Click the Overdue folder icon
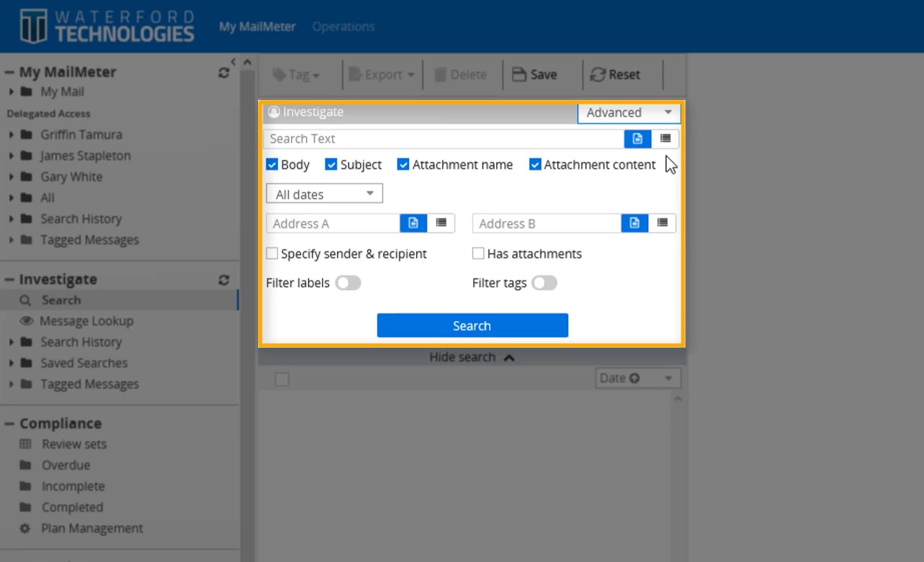Screen dimensions: 924x562 pos(25,465)
